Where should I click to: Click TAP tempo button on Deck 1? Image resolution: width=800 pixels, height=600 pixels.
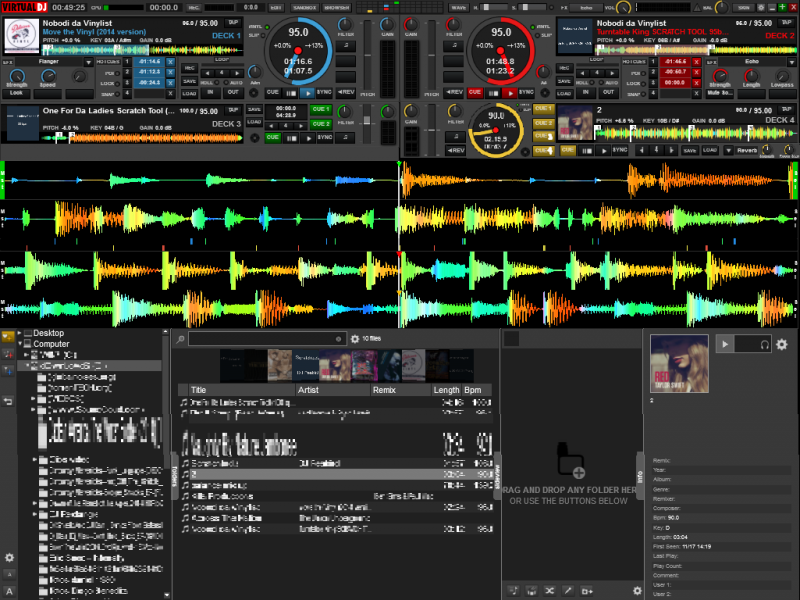pyautogui.click(x=233, y=23)
